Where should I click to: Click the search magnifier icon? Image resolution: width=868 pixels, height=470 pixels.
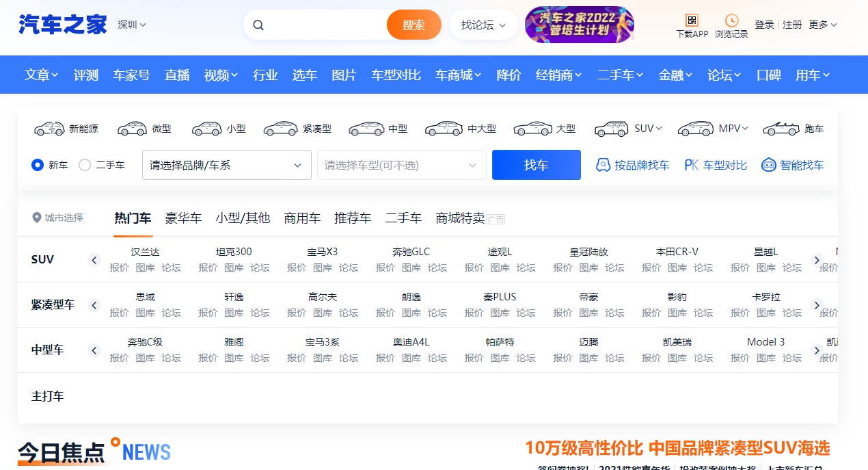(x=258, y=25)
